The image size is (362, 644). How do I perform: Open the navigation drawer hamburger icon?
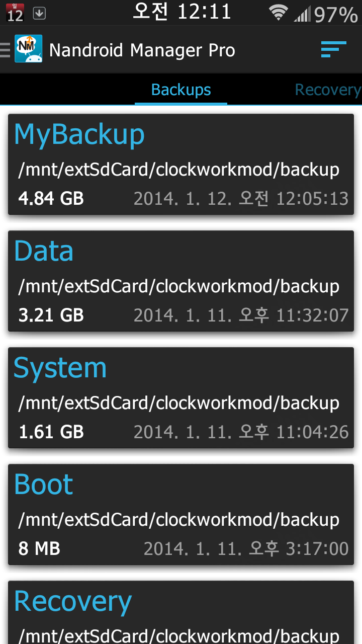click(5, 50)
